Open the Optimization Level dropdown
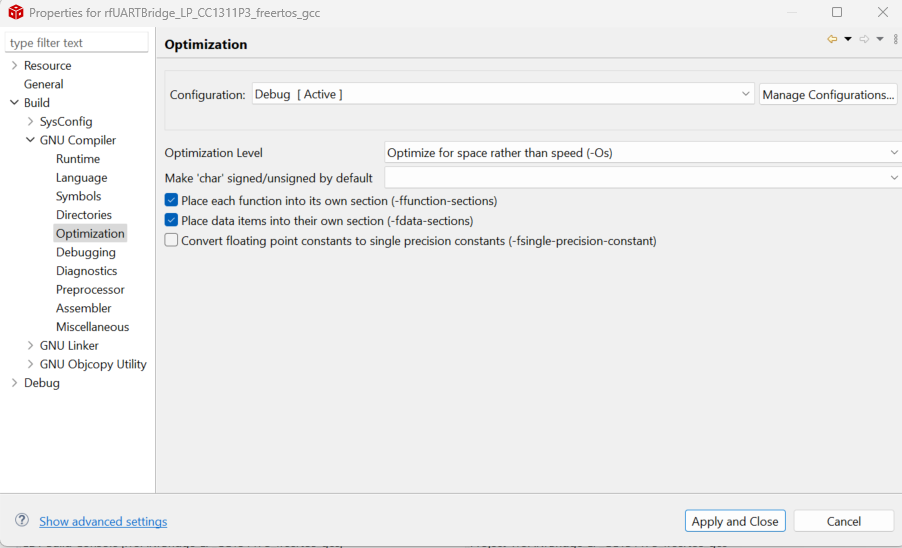902x548 pixels. tap(643, 153)
